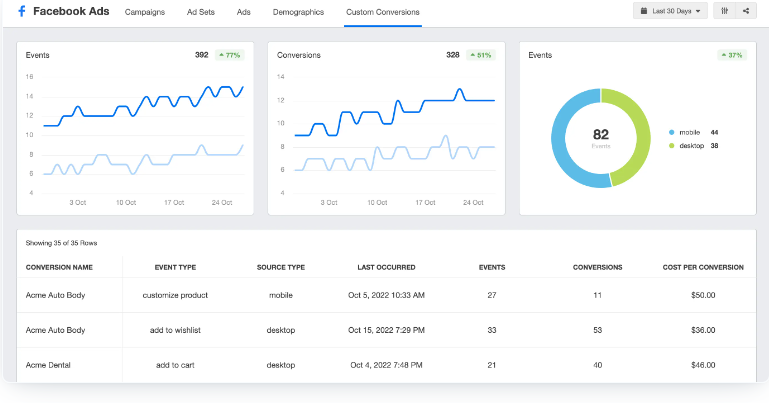Click the share icon button

[x=746, y=11]
